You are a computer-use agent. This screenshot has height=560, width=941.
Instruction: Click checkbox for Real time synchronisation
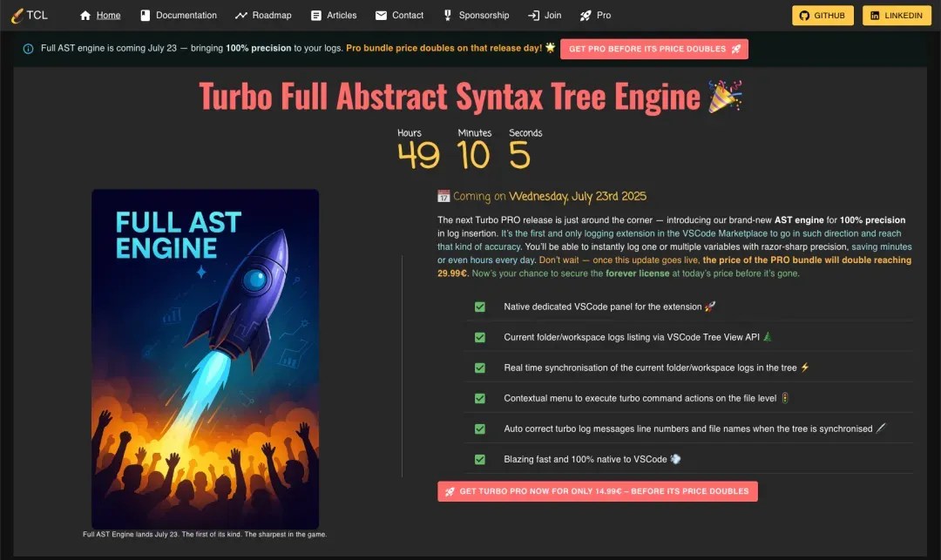click(x=480, y=368)
